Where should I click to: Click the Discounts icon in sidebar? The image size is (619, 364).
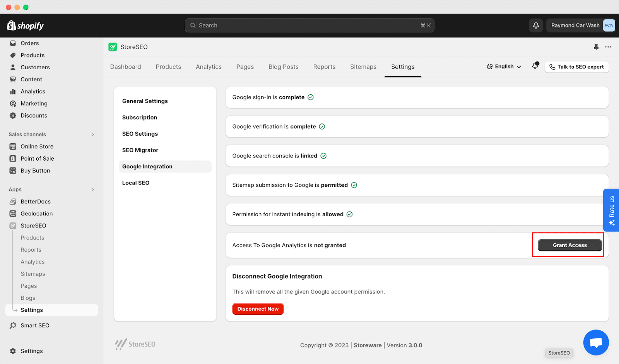(x=13, y=116)
